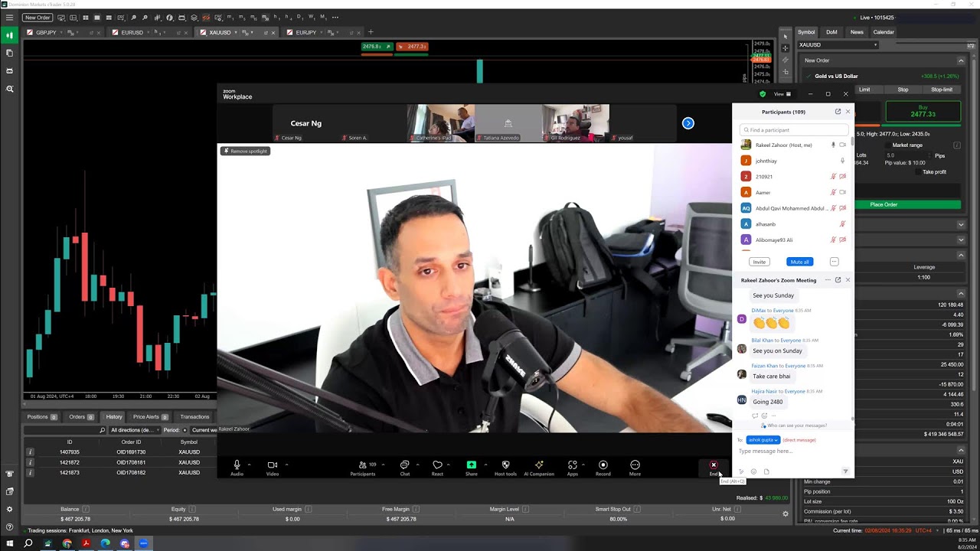Open Host tools shield icon

(505, 465)
